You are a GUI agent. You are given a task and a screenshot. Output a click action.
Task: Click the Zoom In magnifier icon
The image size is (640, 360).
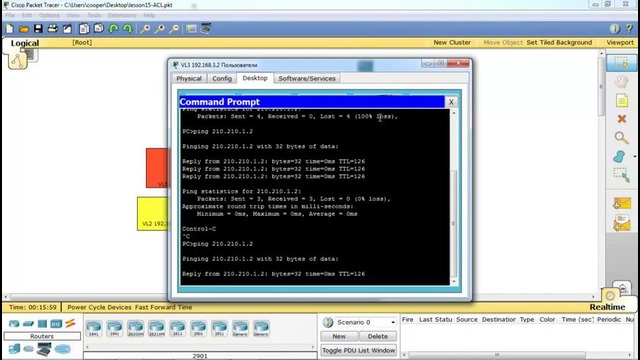[145, 29]
